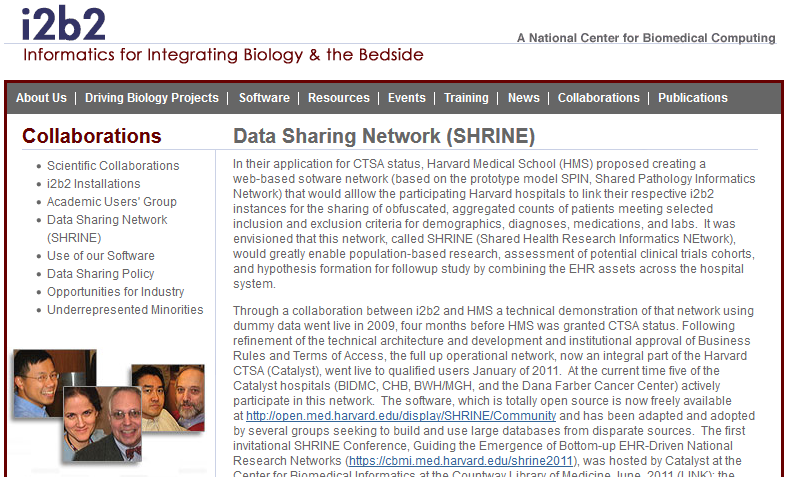This screenshot has width=789, height=477.
Task: Open Opportunities for Industry link
Action: coord(116,292)
